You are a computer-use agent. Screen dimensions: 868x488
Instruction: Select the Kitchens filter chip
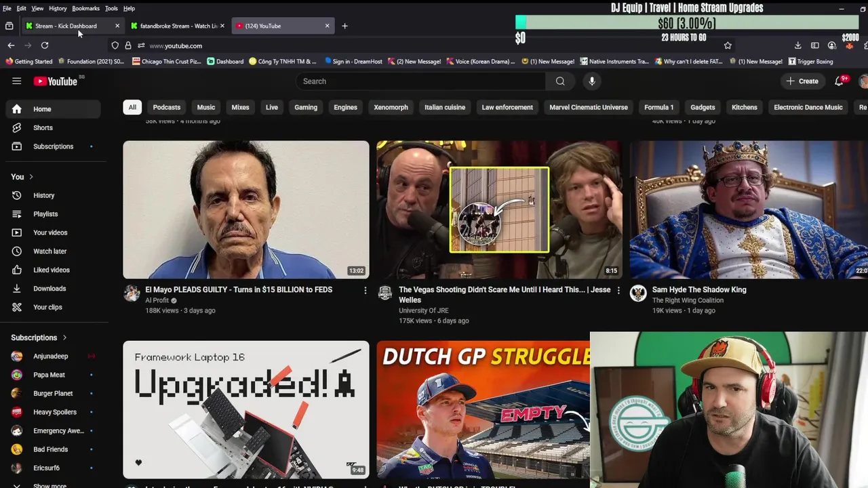coord(745,107)
